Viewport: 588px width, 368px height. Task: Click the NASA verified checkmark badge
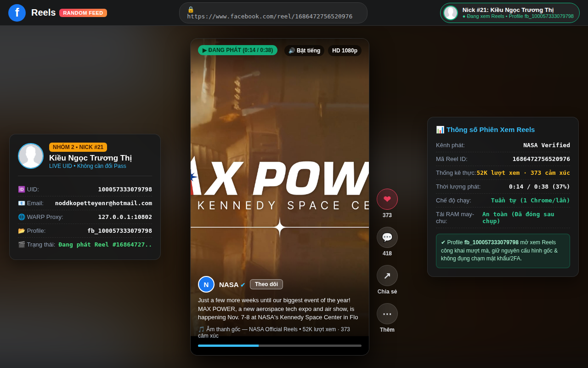(243, 285)
